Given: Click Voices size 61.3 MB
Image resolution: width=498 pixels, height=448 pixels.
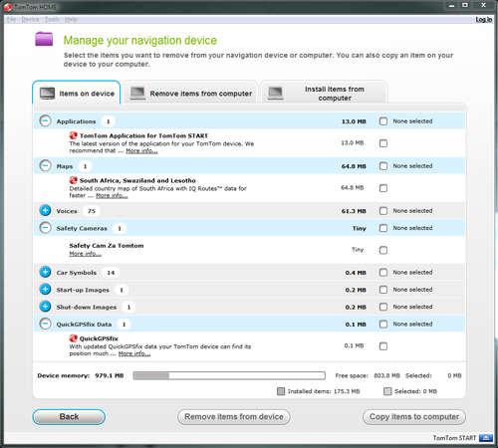Looking at the screenshot, I should [354, 211].
